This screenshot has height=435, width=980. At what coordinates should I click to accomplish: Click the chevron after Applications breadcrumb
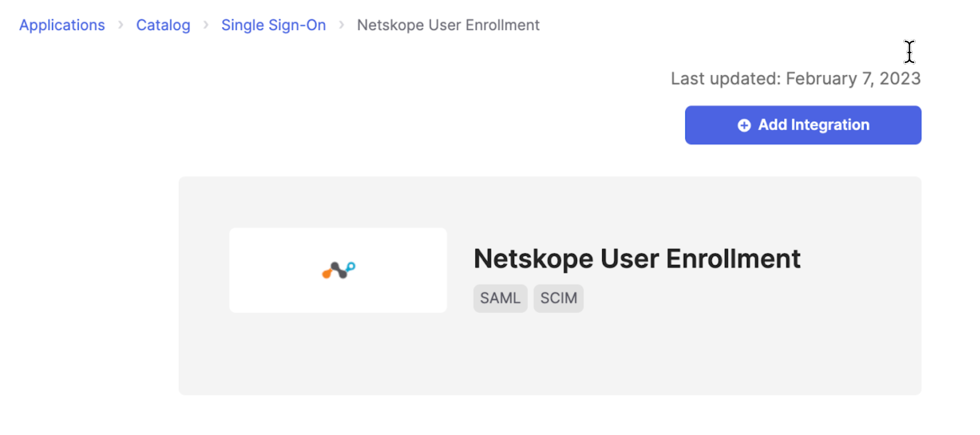pyautogui.click(x=121, y=25)
